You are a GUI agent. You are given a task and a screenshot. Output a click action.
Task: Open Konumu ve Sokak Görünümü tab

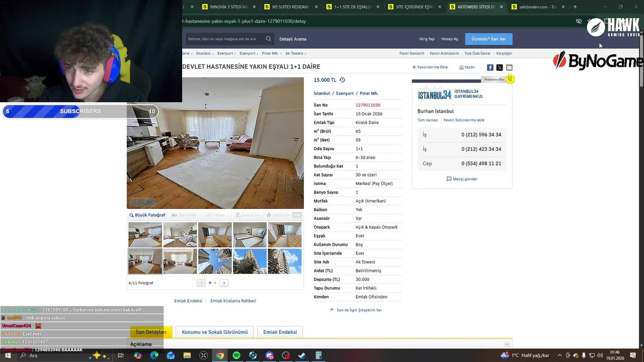(215, 332)
